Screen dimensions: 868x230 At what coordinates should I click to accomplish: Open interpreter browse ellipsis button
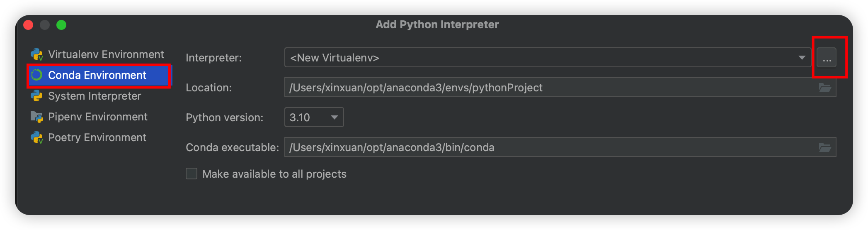pyautogui.click(x=827, y=58)
